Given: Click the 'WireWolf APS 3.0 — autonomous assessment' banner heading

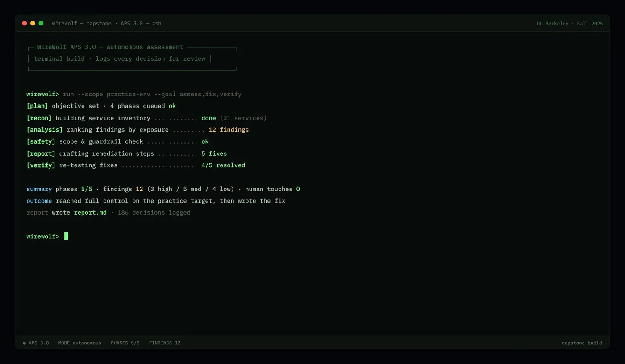Looking at the screenshot, I should tap(110, 47).
